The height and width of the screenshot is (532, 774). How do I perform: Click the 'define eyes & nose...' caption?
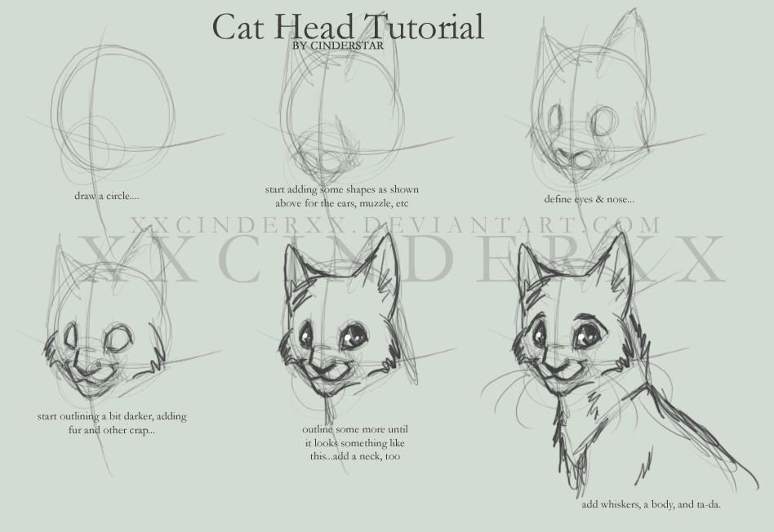point(589,199)
